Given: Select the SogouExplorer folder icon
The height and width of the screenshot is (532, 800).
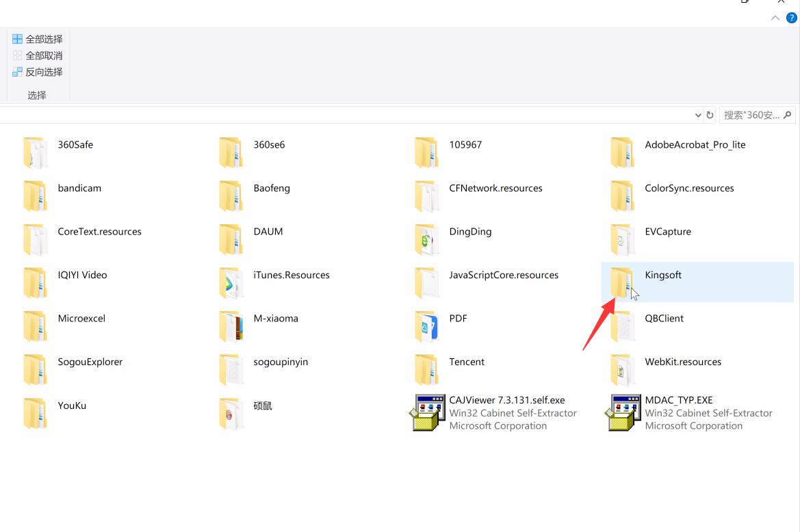Looking at the screenshot, I should pyautogui.click(x=35, y=369).
